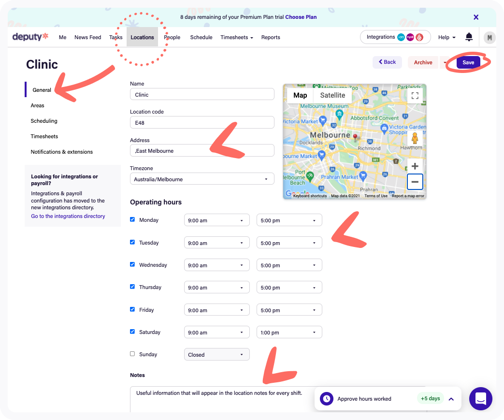Zoom out on the map

tap(415, 182)
